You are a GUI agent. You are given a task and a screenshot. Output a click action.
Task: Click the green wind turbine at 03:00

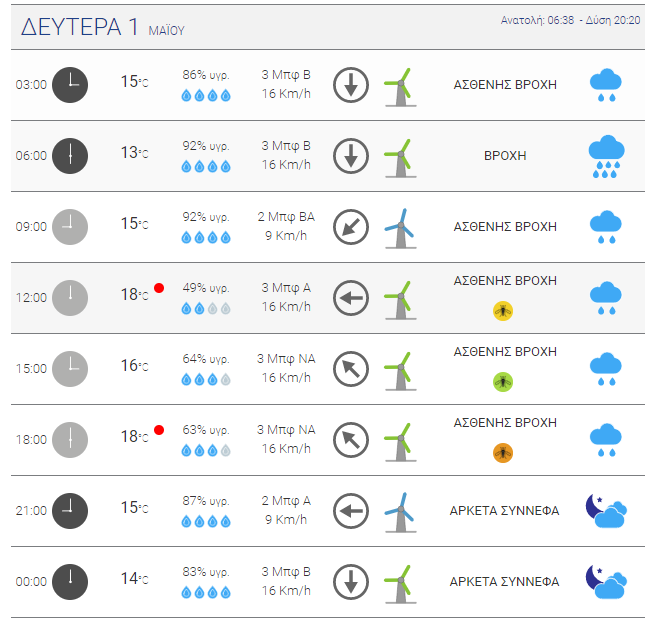point(400,87)
